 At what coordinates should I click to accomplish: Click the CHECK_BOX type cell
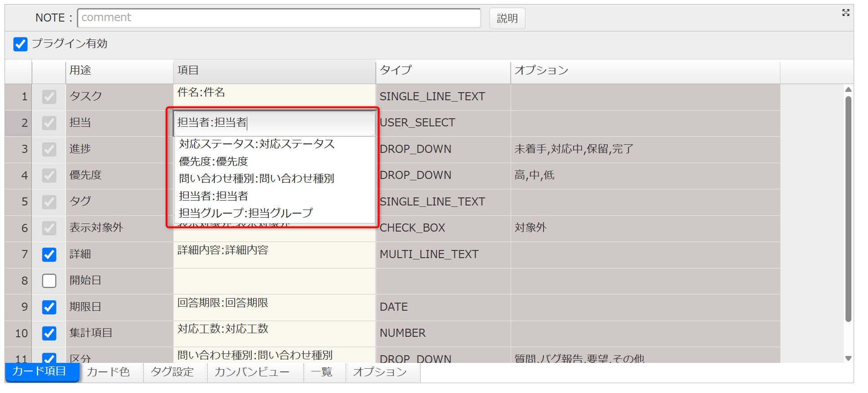(x=443, y=228)
